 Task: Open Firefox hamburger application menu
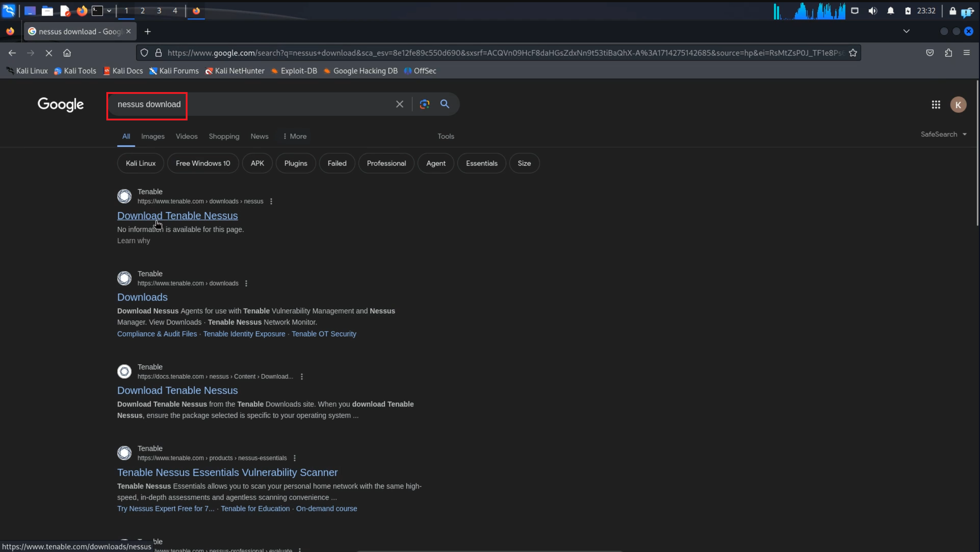[x=966, y=53]
